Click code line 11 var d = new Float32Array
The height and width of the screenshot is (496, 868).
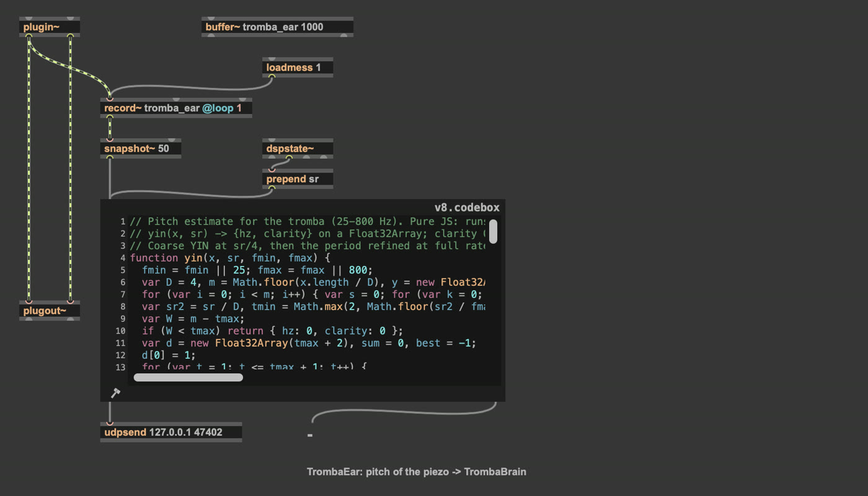309,343
